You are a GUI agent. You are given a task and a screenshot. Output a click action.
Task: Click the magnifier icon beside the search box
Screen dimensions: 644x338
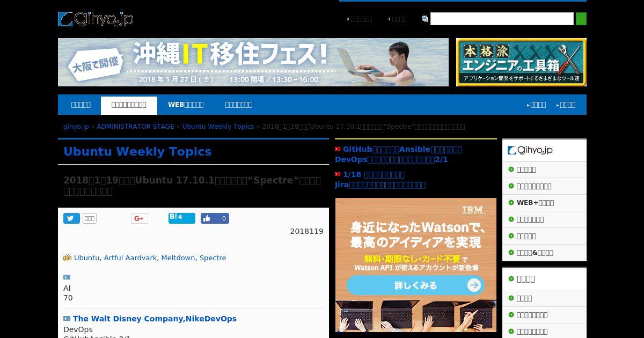(x=425, y=19)
